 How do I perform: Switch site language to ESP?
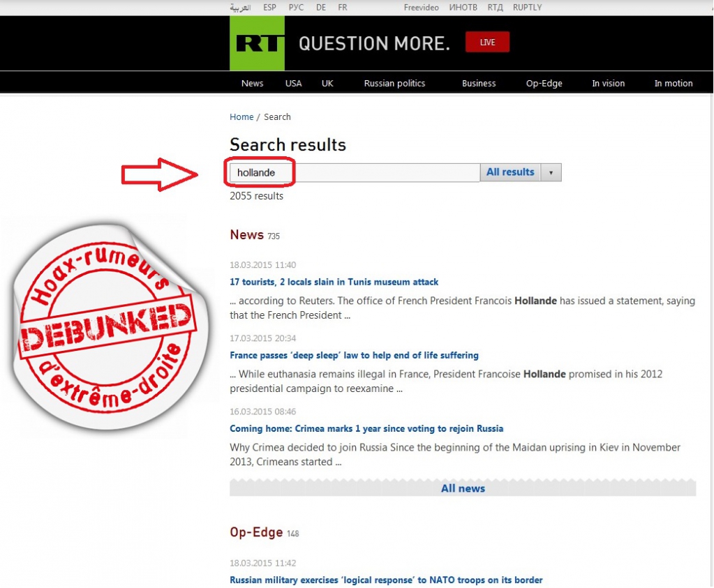click(269, 7)
